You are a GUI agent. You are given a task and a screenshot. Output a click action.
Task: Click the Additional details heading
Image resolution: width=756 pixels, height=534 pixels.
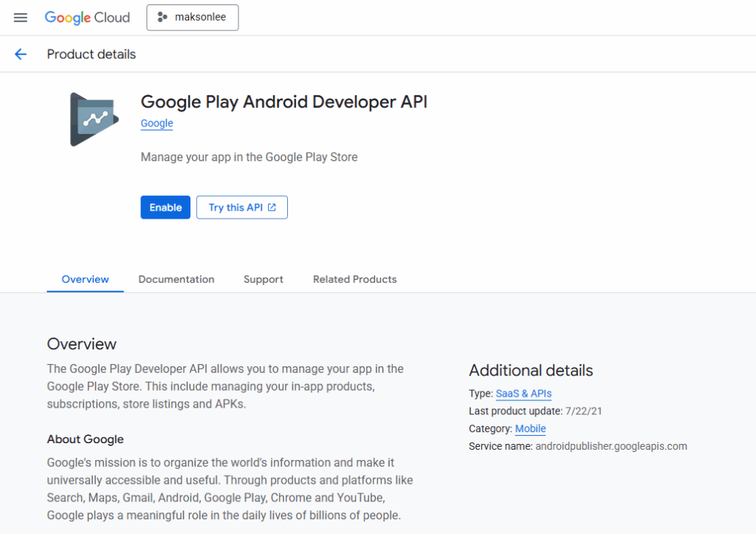(x=531, y=371)
